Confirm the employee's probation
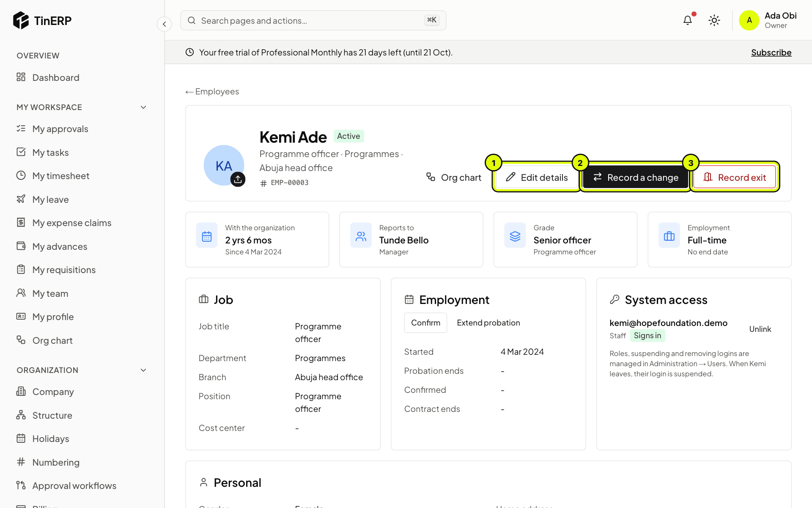 (x=425, y=323)
